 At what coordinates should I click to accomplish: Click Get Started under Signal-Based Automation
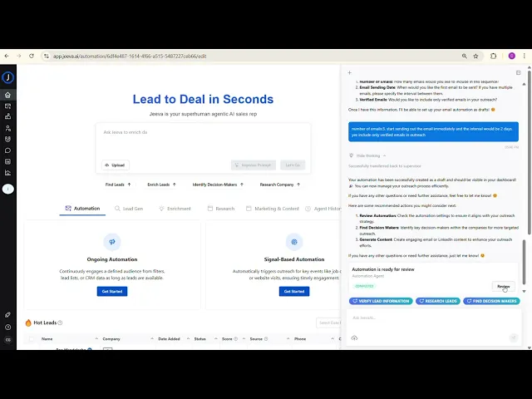[x=294, y=292]
